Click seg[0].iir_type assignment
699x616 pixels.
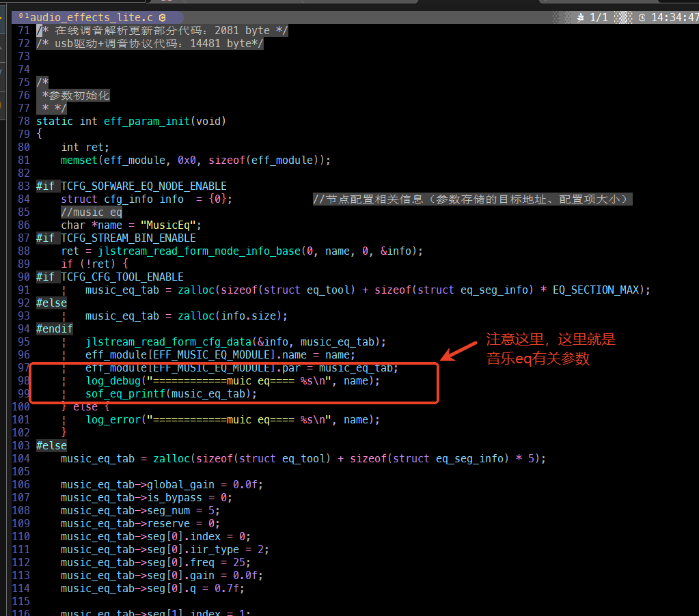(165, 549)
